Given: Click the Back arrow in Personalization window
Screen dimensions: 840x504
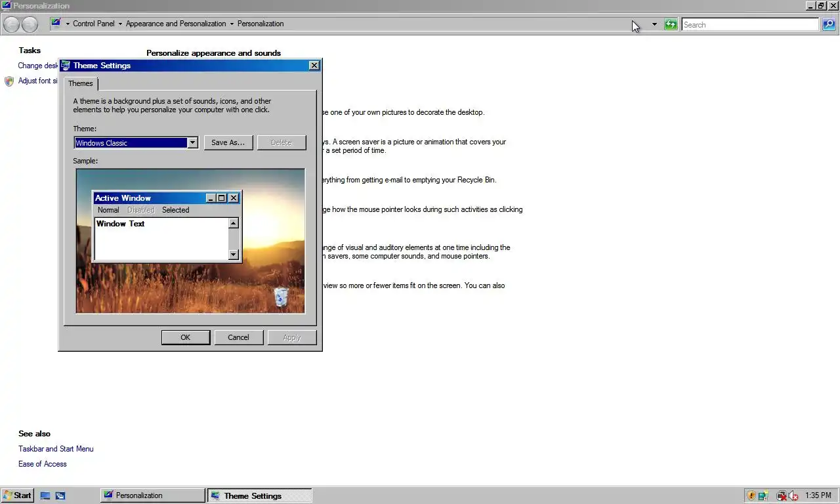Looking at the screenshot, I should click(x=12, y=24).
